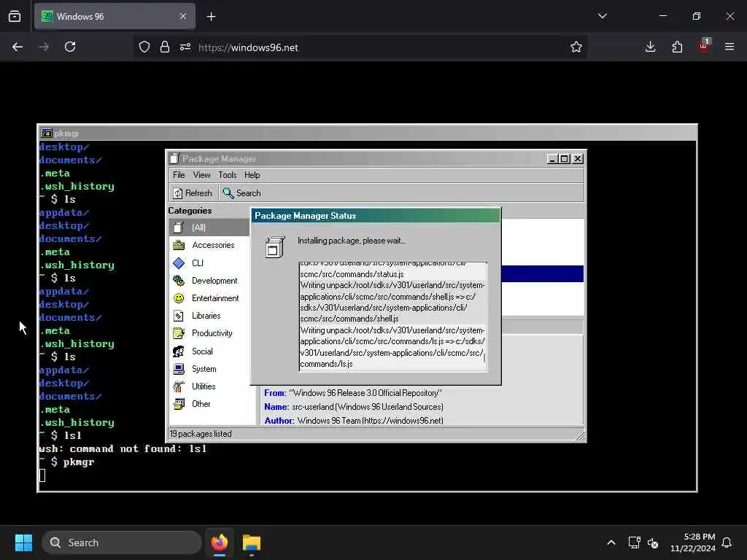Select the CLI diamond icon
Image resolution: width=747 pixels, height=560 pixels.
(179, 262)
